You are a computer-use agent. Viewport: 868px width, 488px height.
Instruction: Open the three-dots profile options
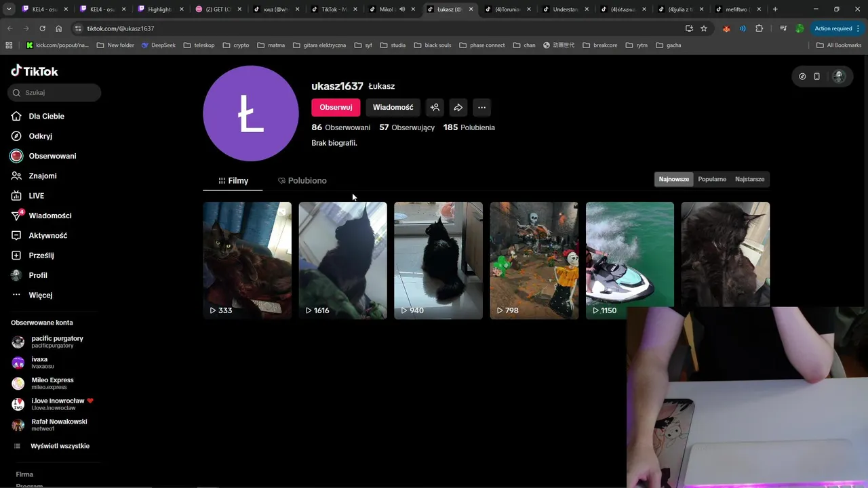[481, 107]
